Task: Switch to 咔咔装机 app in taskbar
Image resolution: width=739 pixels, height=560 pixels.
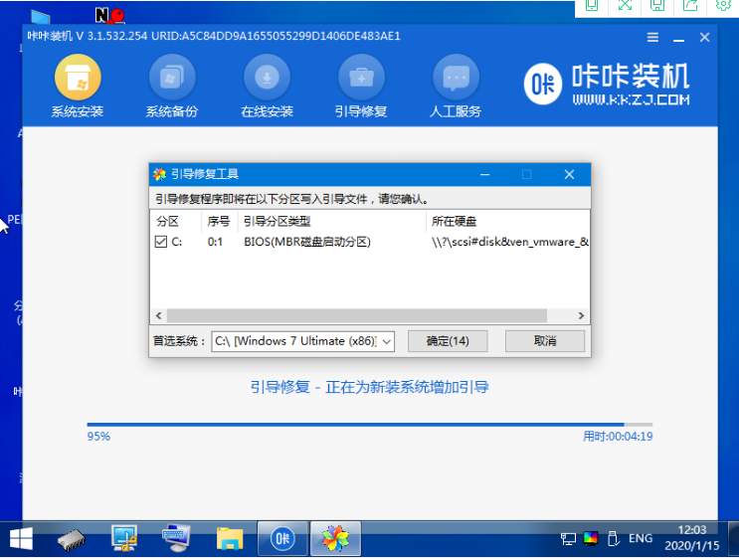Action: click(x=282, y=538)
